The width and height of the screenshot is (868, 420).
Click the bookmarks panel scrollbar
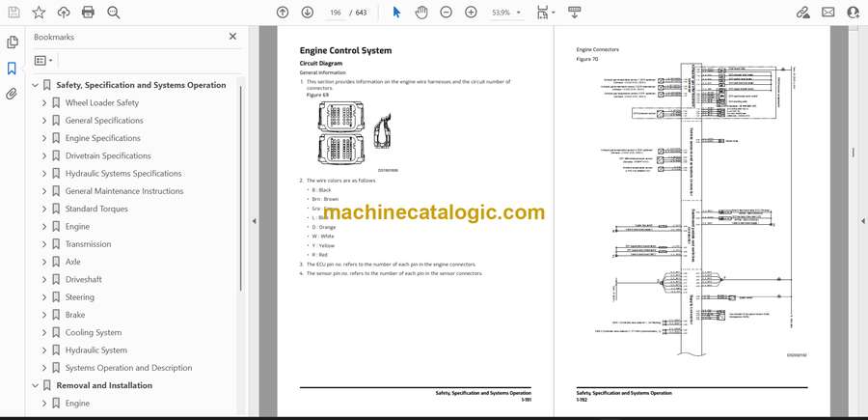[x=240, y=188]
